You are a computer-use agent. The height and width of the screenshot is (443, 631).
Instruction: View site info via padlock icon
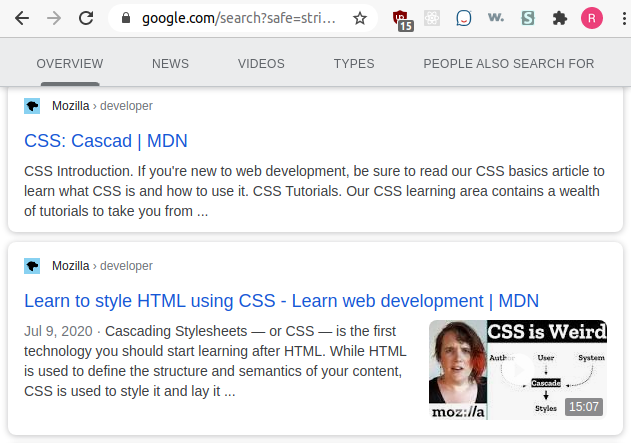click(125, 18)
